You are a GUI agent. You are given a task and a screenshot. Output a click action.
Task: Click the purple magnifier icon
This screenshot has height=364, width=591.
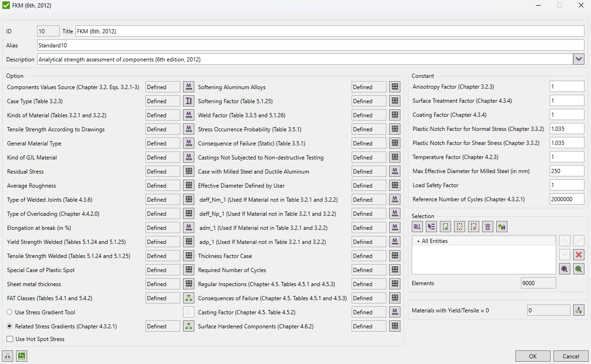[565, 269]
